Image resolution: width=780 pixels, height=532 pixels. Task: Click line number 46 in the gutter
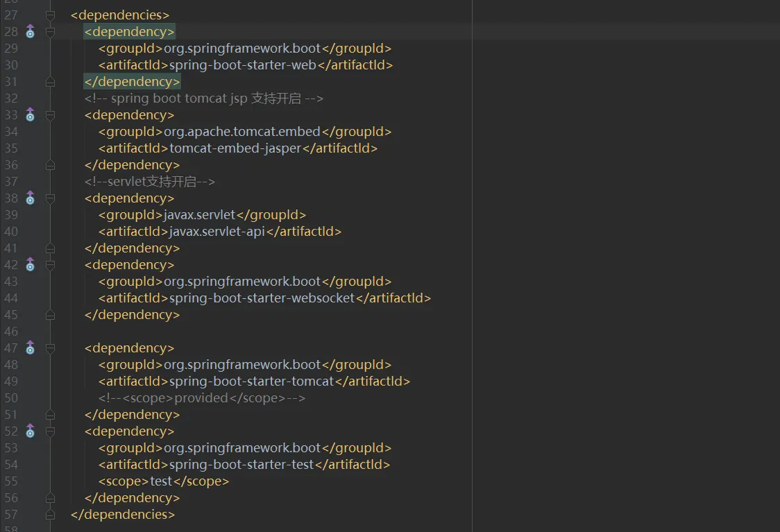click(x=11, y=331)
